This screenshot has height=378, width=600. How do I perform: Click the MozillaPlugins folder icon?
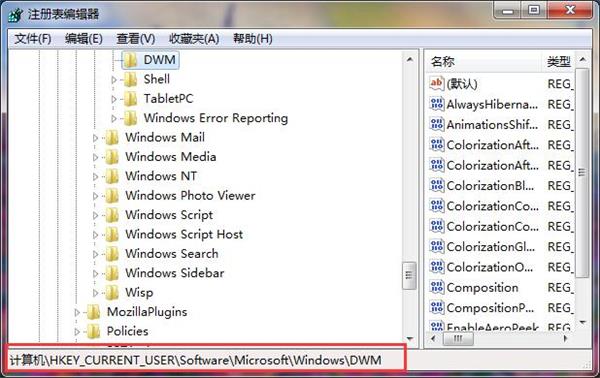point(94,313)
